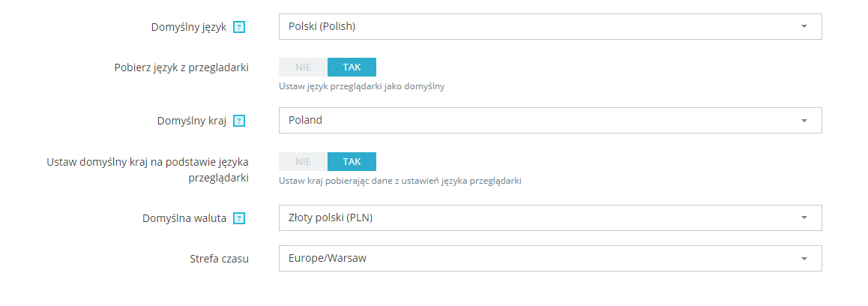
Task: Set domyślny kraj z przeglądarki to TAK
Action: point(352,161)
